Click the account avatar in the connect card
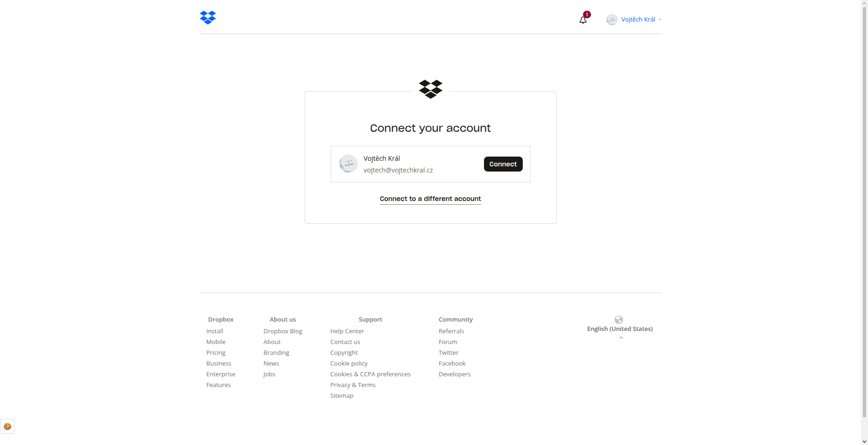This screenshot has width=868, height=445. pyautogui.click(x=348, y=164)
